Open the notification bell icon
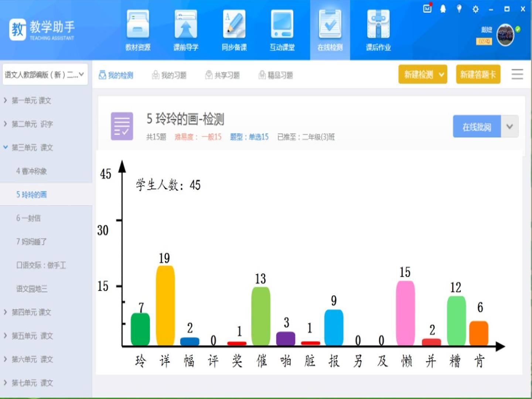The image size is (532, 399). click(x=443, y=8)
